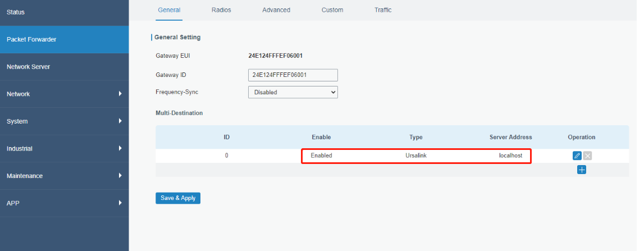The height and width of the screenshot is (251, 644).
Task: Edit the Ursalink destination with pencil icon
Action: (x=577, y=156)
